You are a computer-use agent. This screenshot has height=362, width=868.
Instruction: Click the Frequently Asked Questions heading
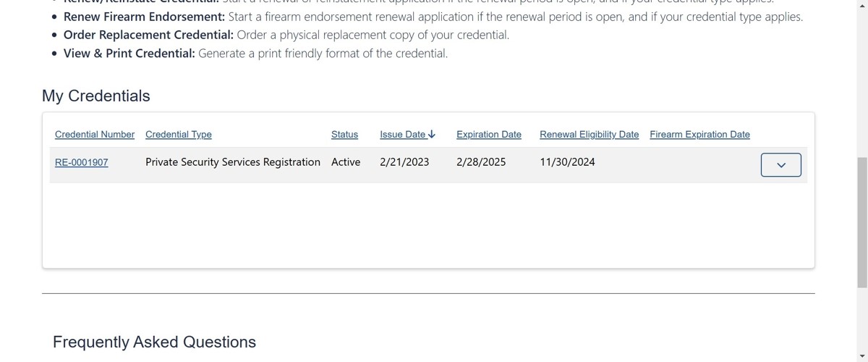pyautogui.click(x=154, y=342)
